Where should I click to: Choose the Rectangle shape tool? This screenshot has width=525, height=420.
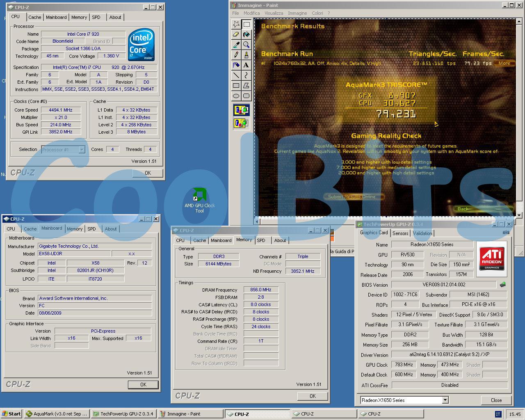[x=236, y=85]
